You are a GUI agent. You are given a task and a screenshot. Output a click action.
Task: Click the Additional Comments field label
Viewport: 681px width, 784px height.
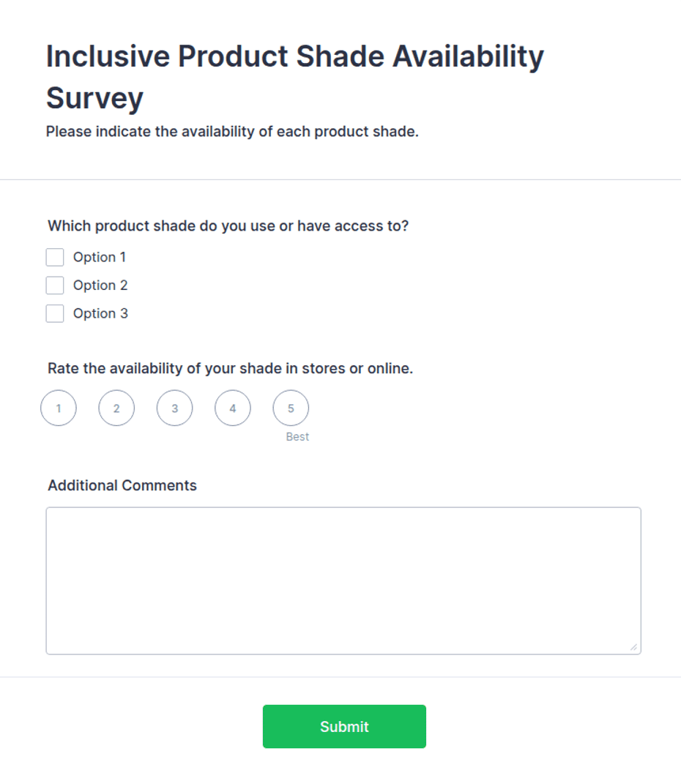122,485
